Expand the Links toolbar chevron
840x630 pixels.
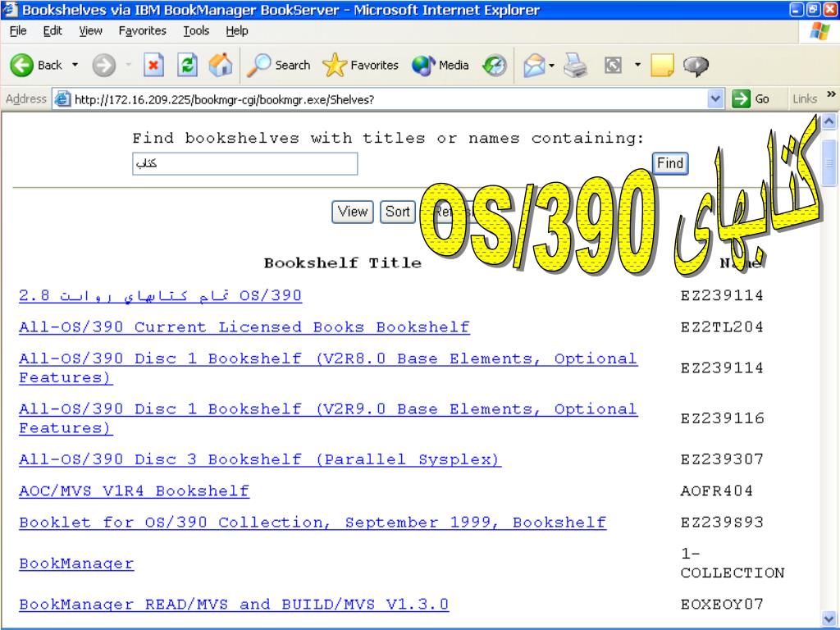pos(831,94)
